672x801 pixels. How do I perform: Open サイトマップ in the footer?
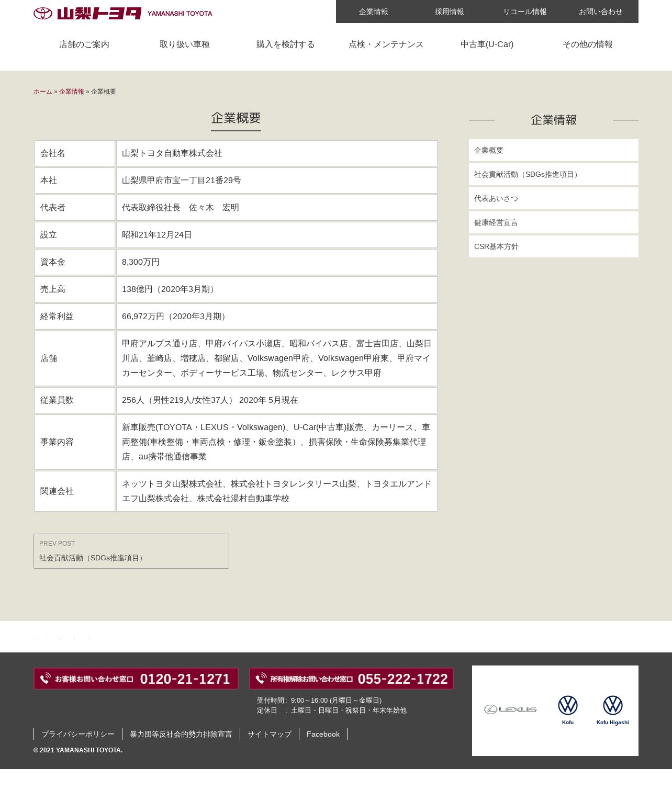[x=270, y=734]
